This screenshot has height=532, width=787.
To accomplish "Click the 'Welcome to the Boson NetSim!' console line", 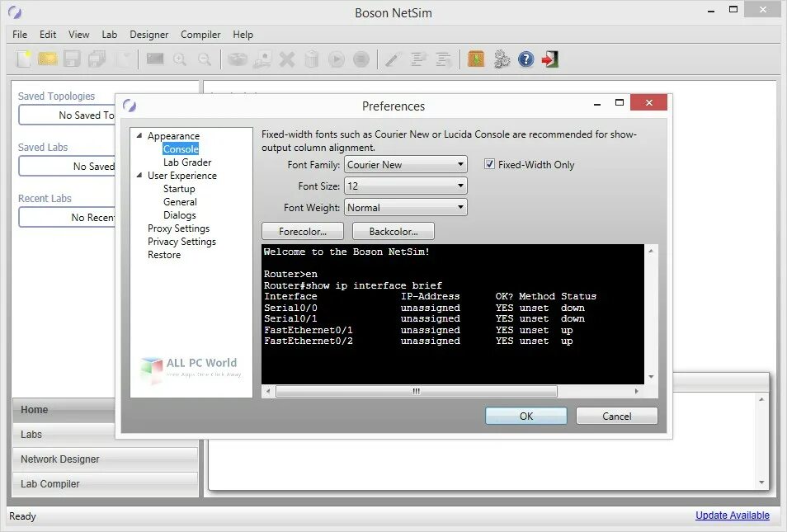I will point(346,252).
